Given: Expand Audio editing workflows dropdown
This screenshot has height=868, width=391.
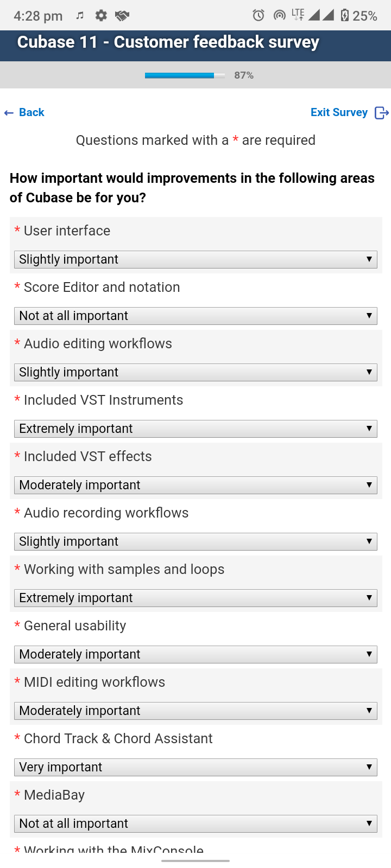Looking at the screenshot, I should pos(195,372).
